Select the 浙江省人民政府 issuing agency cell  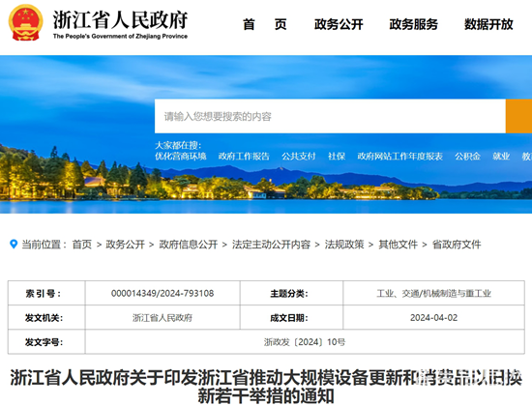[x=163, y=317]
